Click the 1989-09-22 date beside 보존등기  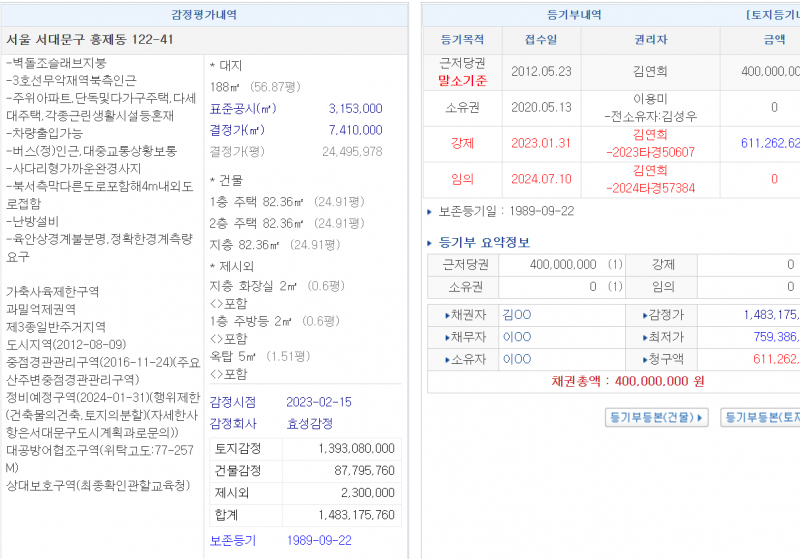pyautogui.click(x=319, y=541)
